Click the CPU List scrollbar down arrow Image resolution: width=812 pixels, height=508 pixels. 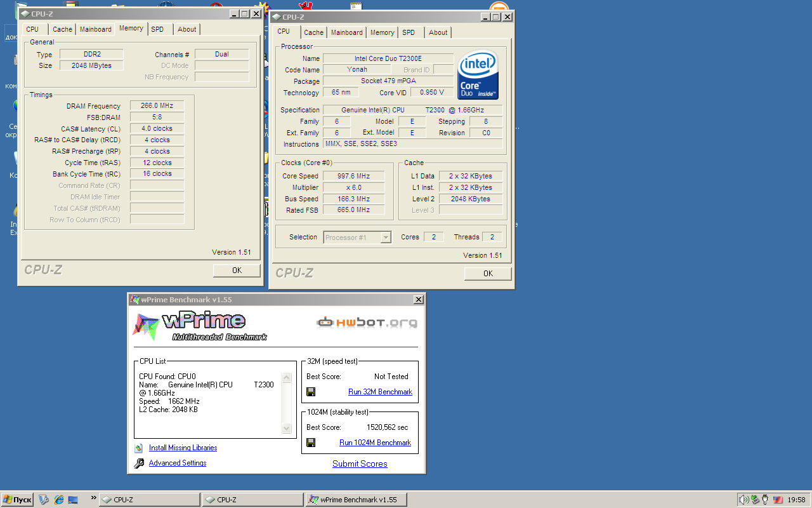point(286,429)
